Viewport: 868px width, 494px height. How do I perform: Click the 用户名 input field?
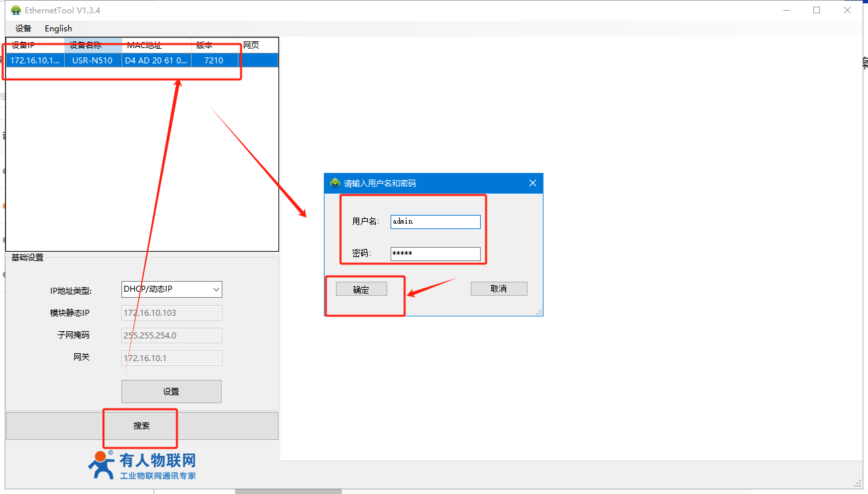[435, 222]
